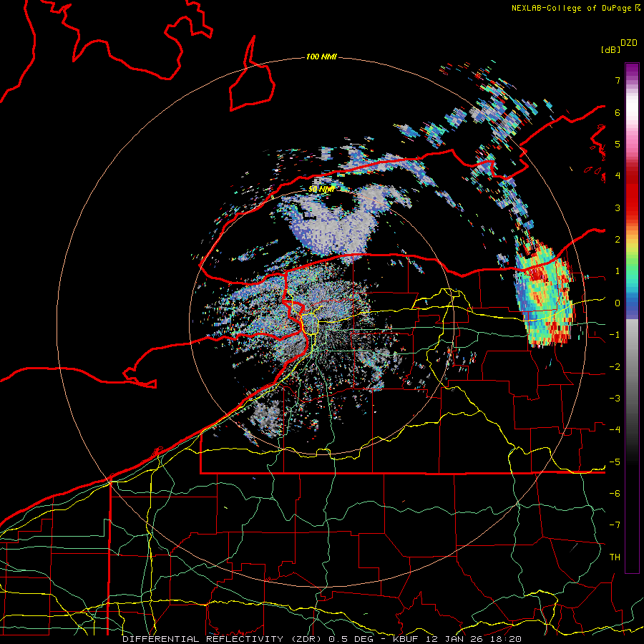This screenshot has height=644, width=644.
Task: Click the '6' tick on the scale
Action: pyautogui.click(x=618, y=112)
